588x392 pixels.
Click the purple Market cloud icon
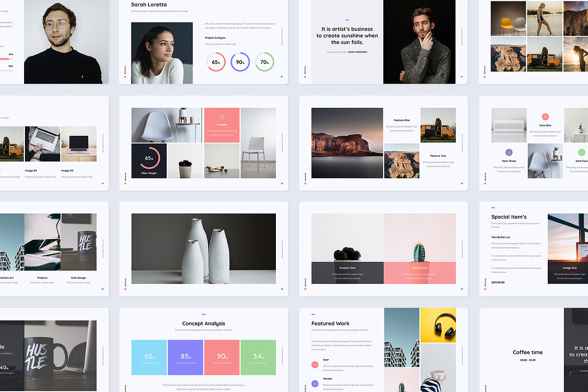pos(315,383)
